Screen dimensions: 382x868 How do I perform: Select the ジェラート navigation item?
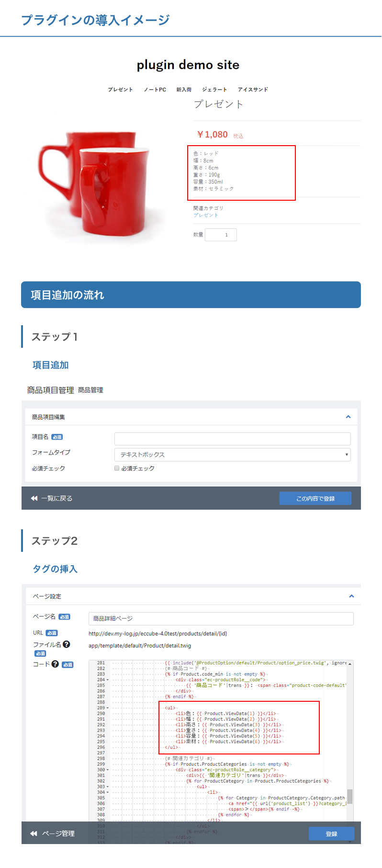click(214, 90)
